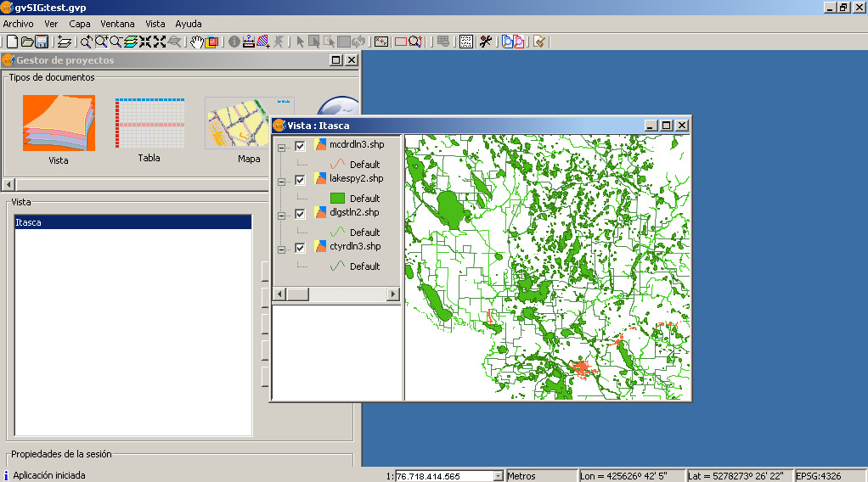Select the Vista document type icon
Image resolution: width=868 pixels, height=482 pixels.
pyautogui.click(x=59, y=124)
